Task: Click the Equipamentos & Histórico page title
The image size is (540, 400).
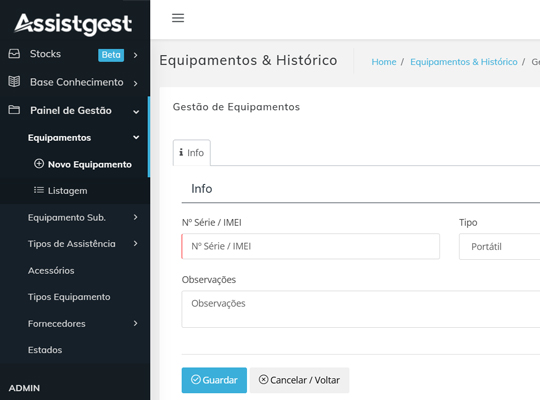Action: (248, 60)
